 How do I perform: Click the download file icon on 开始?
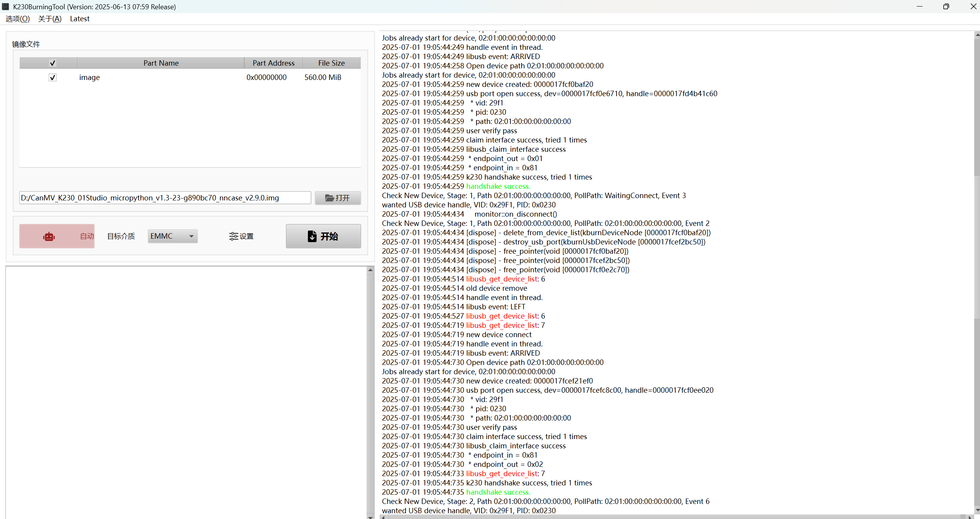point(312,236)
